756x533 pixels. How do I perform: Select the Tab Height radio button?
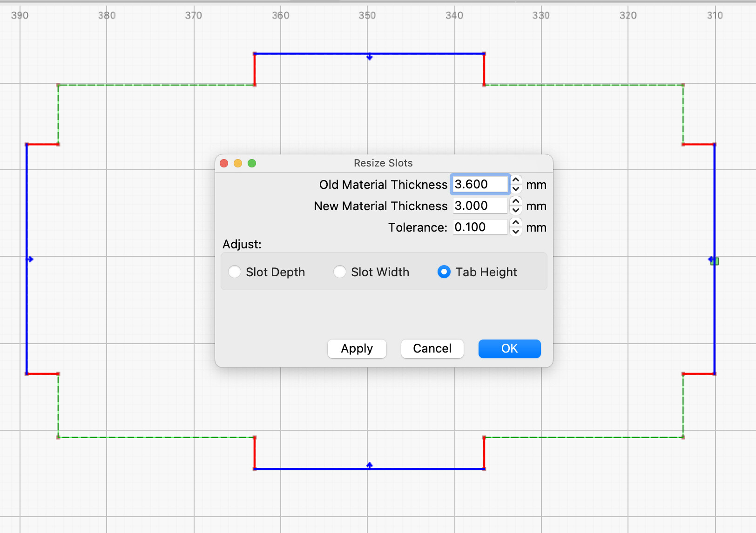coord(444,272)
